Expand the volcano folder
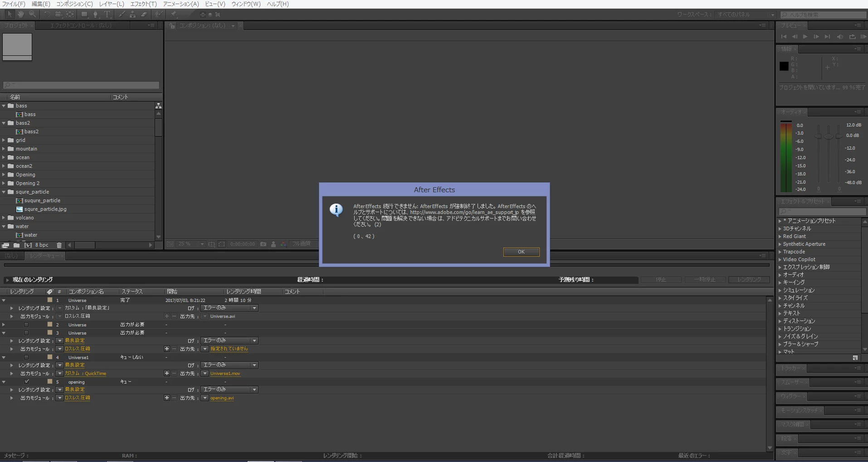868x462 pixels. pyautogui.click(x=4, y=218)
